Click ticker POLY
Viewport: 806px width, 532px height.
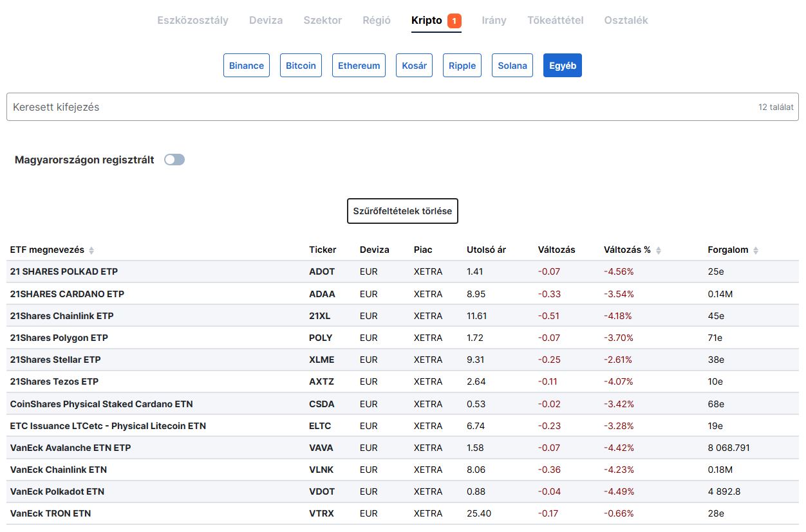pos(321,338)
